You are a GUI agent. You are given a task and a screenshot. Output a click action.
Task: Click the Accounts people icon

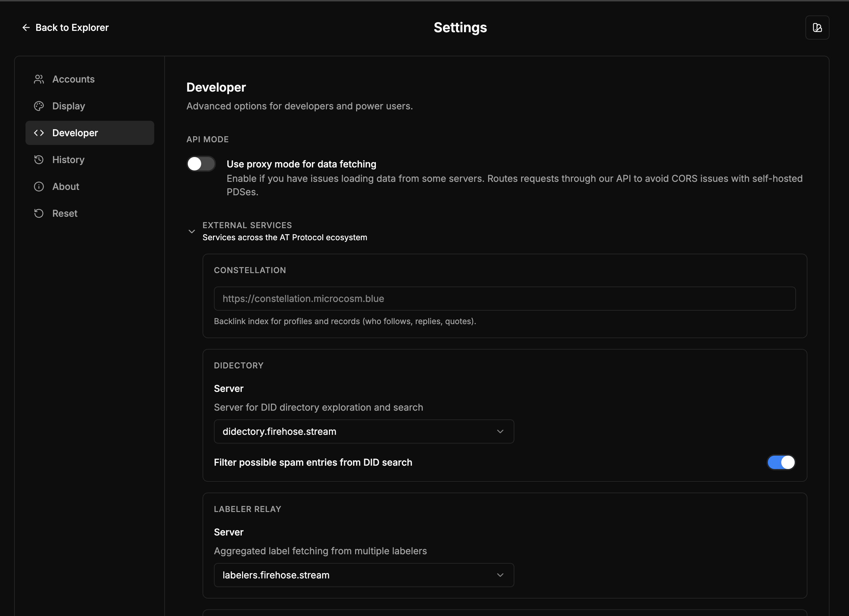tap(39, 80)
